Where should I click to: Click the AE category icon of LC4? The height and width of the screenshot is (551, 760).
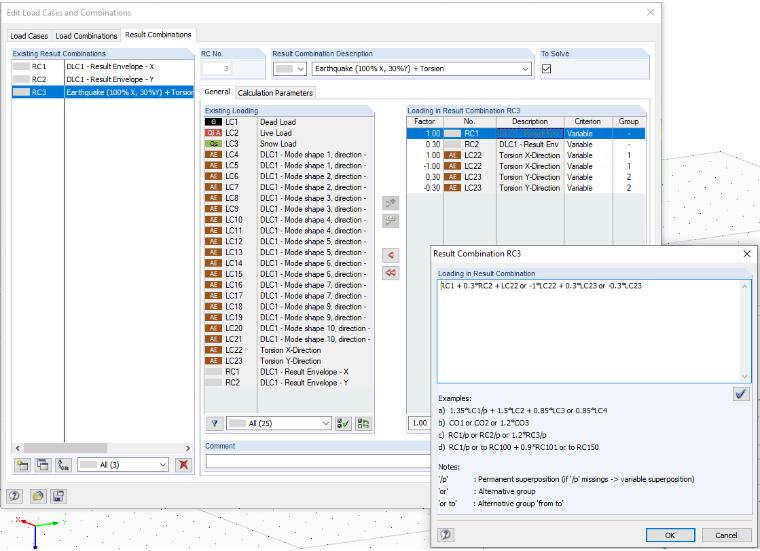coord(213,155)
